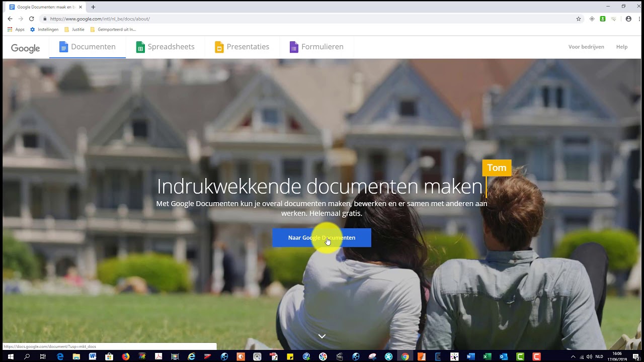This screenshot has height=362, width=644.
Task: Open a new browser tab
Action: (x=93, y=7)
